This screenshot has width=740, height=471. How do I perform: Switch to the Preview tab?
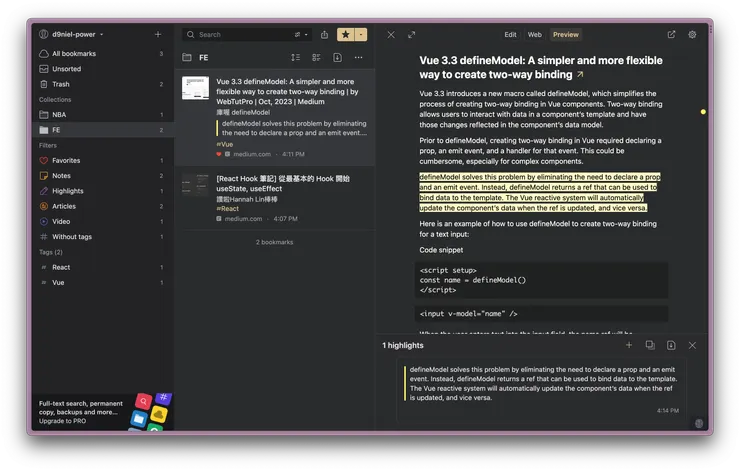click(565, 34)
